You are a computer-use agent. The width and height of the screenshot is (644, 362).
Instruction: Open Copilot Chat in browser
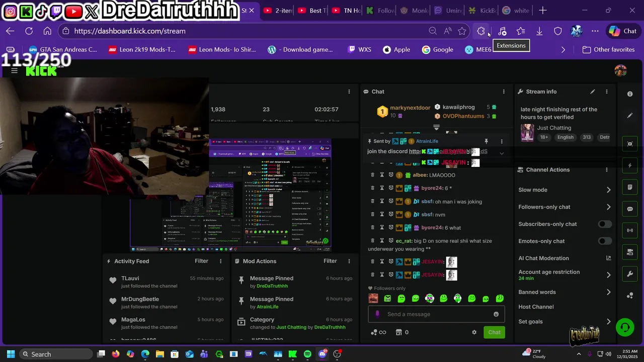click(x=623, y=31)
